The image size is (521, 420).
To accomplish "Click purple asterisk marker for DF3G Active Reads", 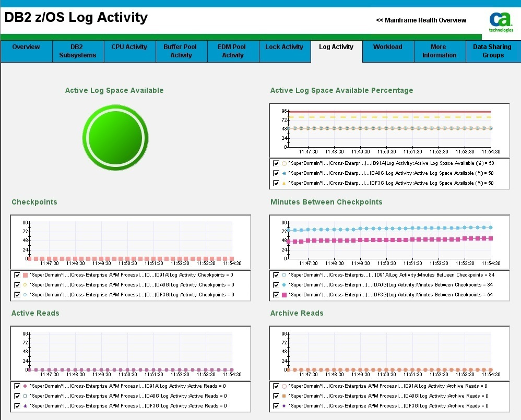I will pos(25,406).
